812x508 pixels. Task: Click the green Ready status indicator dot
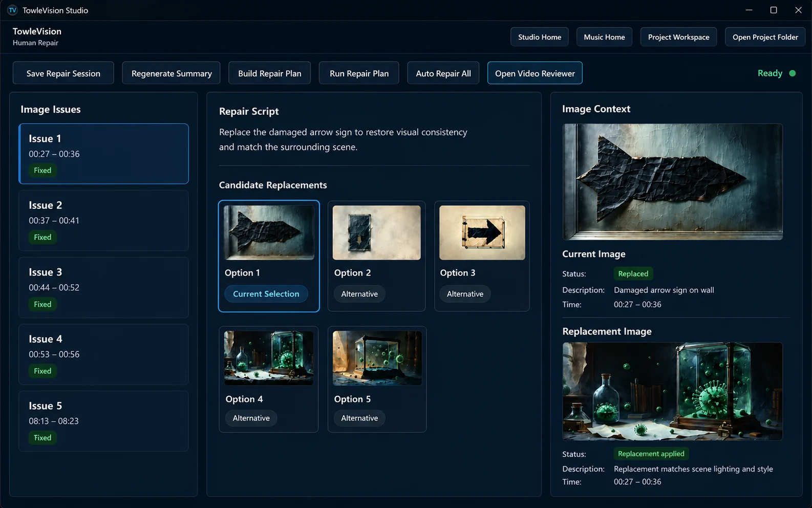pos(793,73)
